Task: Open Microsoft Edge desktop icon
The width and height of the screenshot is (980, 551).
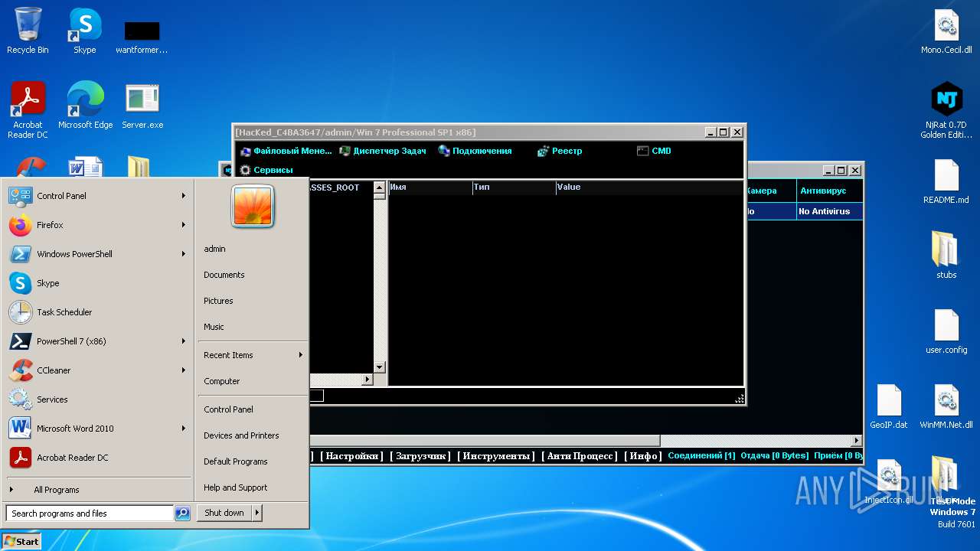Action: point(85,105)
